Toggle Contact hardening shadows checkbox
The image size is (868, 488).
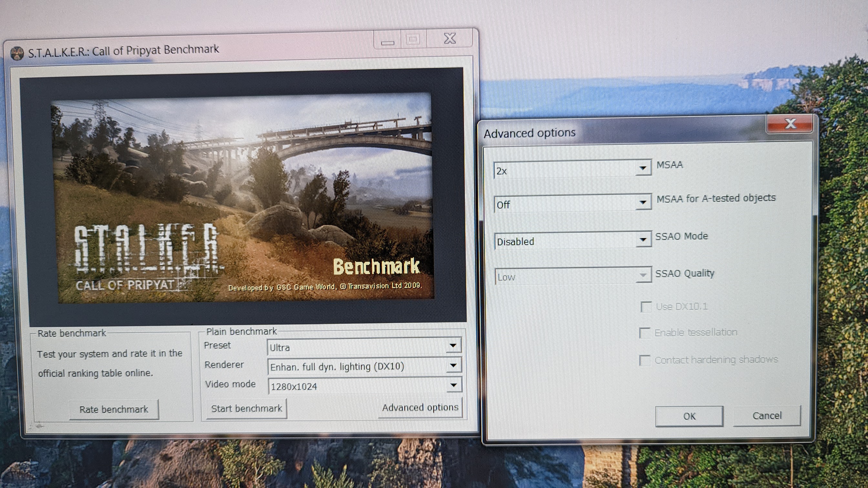645,361
